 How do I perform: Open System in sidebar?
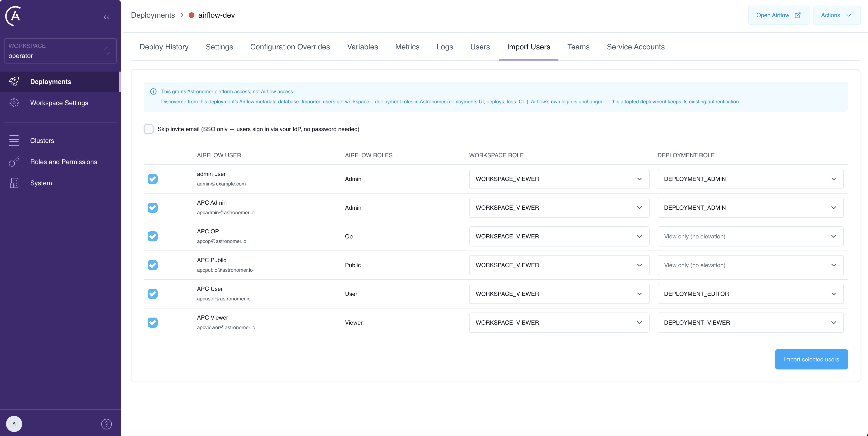tap(60, 183)
